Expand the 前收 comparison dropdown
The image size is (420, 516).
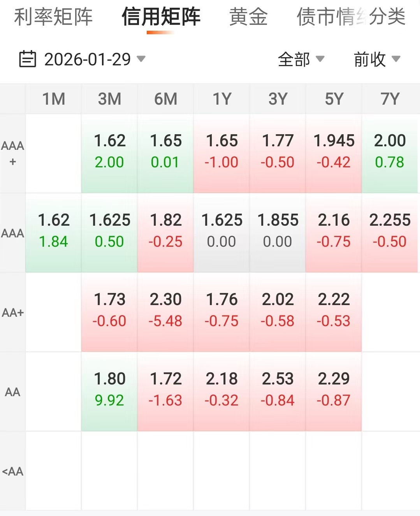click(x=377, y=59)
